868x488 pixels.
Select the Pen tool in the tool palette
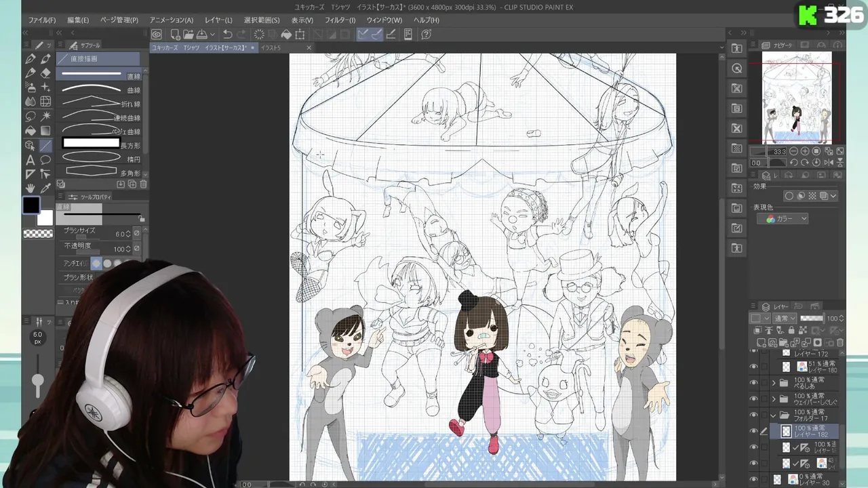(x=31, y=59)
